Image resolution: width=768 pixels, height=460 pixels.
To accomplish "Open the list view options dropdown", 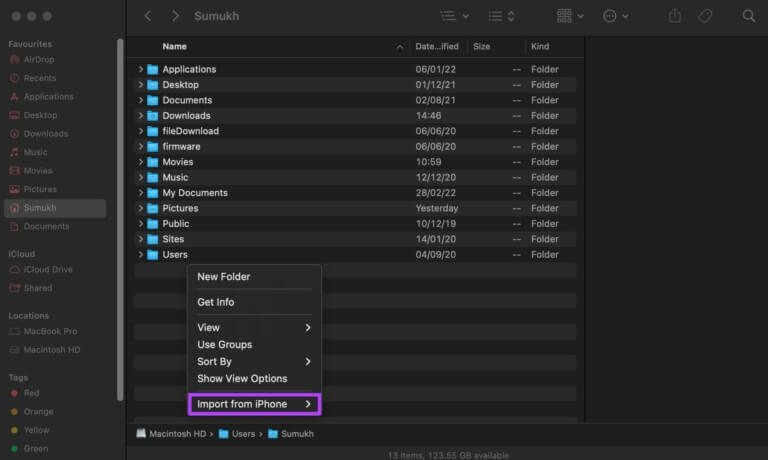I will coord(455,16).
